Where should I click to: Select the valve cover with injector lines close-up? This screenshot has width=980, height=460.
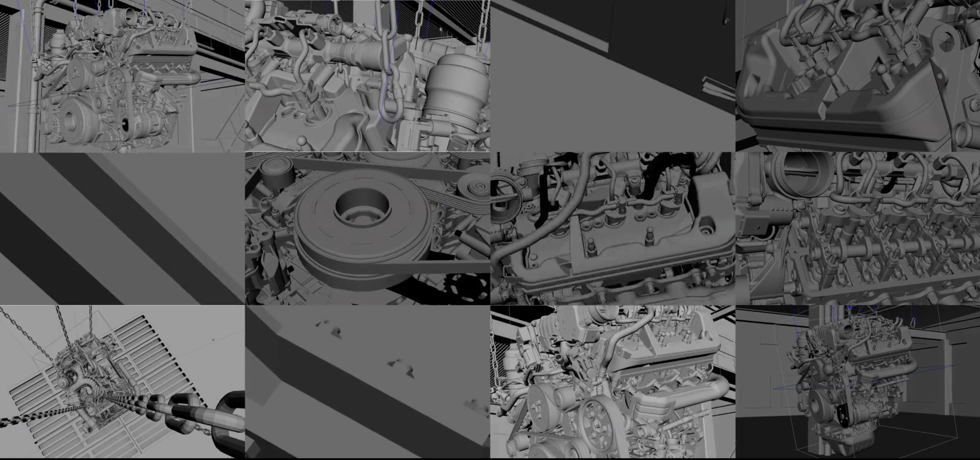pos(857,76)
